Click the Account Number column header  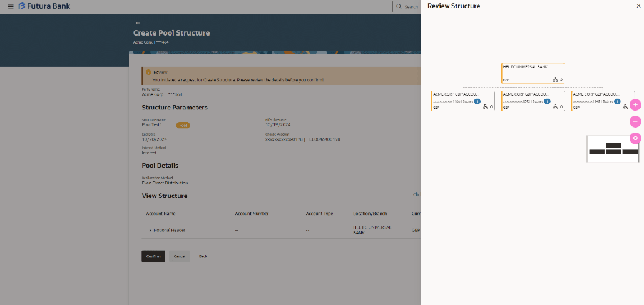click(252, 214)
